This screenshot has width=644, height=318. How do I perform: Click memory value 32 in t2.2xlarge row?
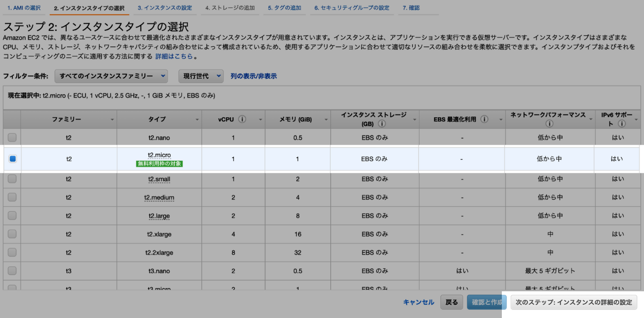298,253
